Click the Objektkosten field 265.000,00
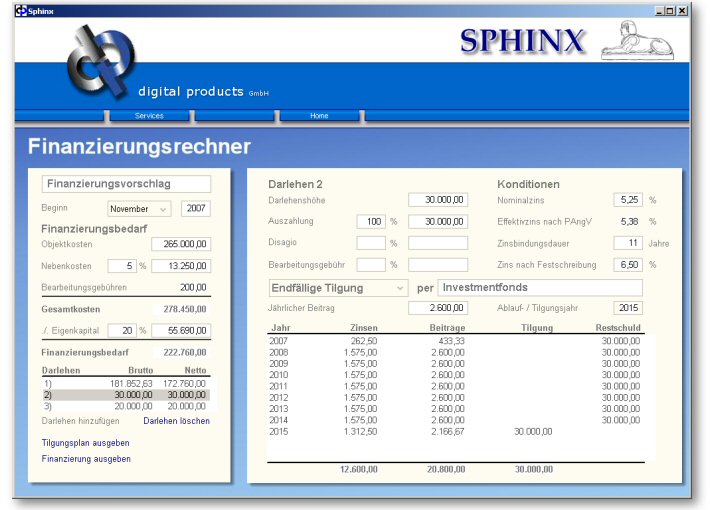 181,244
